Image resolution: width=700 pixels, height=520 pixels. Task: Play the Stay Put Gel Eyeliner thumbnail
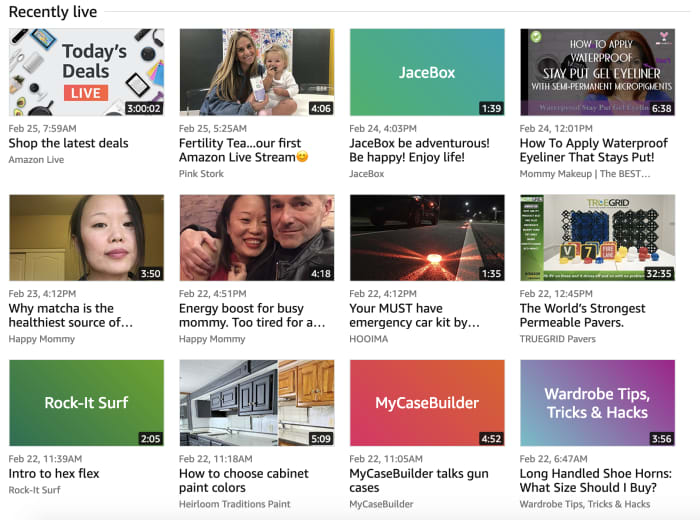(597, 72)
